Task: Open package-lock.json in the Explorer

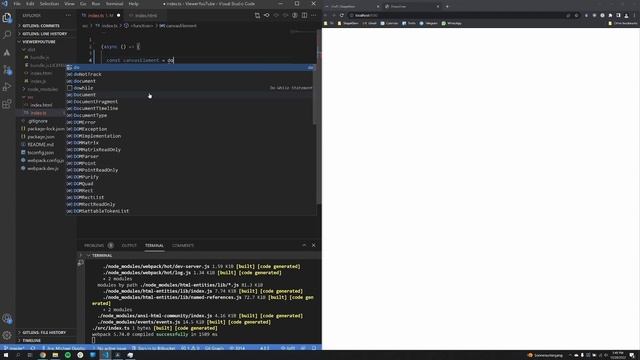Action: tap(45, 129)
